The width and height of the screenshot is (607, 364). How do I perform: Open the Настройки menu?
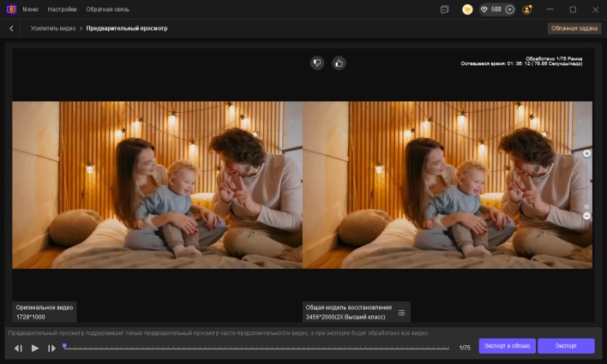[63, 9]
